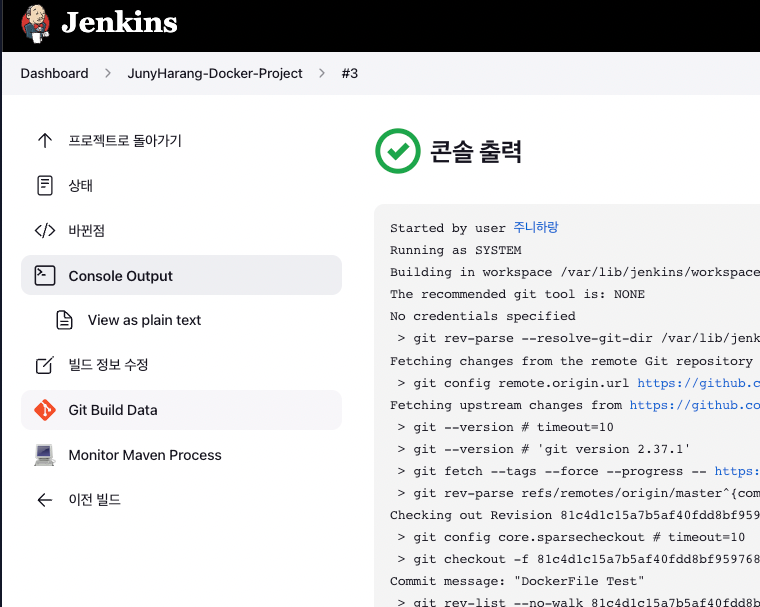Click 'git config core.sparsecheckout' line
The image size is (760, 607).
point(571,537)
